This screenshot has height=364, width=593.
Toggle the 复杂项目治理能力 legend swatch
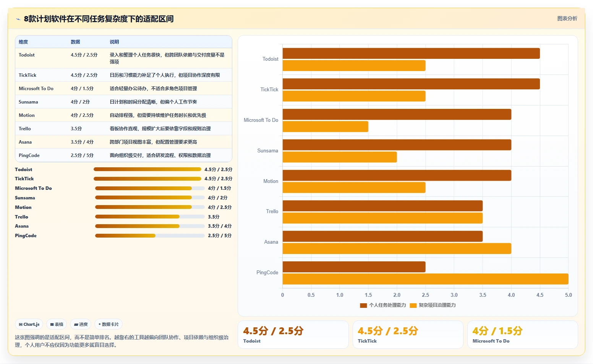(x=413, y=305)
